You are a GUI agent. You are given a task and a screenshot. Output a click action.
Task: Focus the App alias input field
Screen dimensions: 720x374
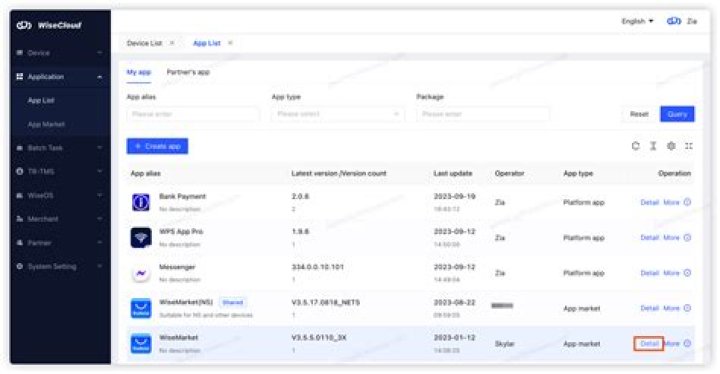tap(193, 114)
